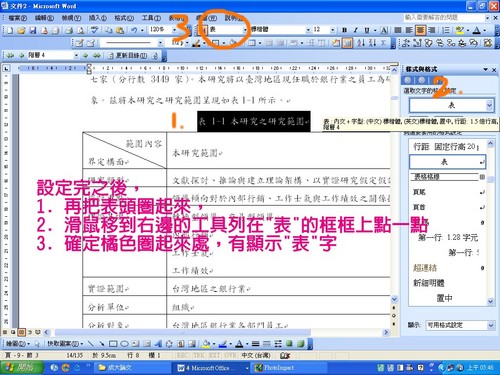Set shape fill color with paint bucket
Image resolution: width=500 pixels, height=375 pixels.
(x=206, y=343)
